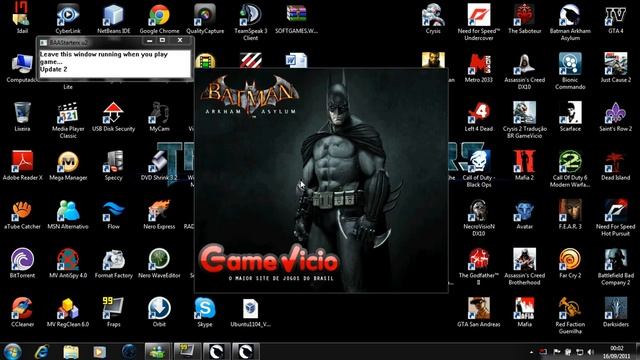Viewport: 640px width, 360px height.
Task: Select the Just Cause 2 icon
Action: [616, 65]
